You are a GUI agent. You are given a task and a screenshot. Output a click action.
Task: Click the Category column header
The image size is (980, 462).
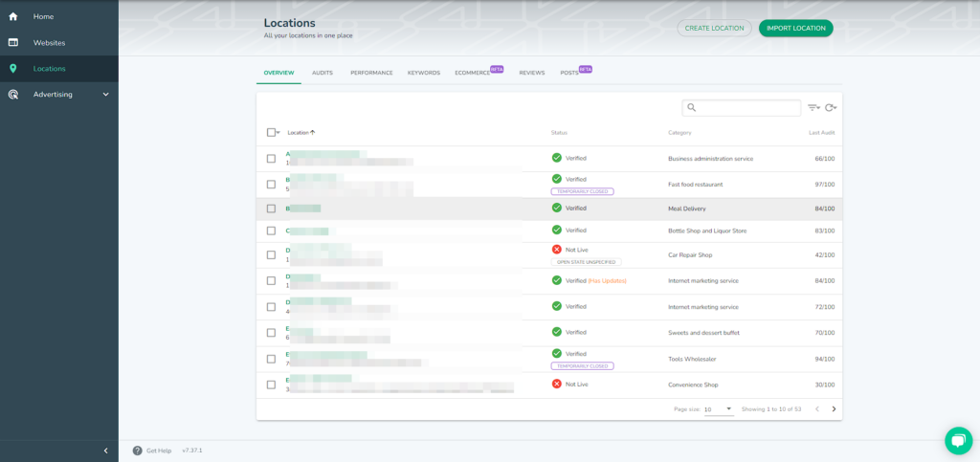click(680, 133)
